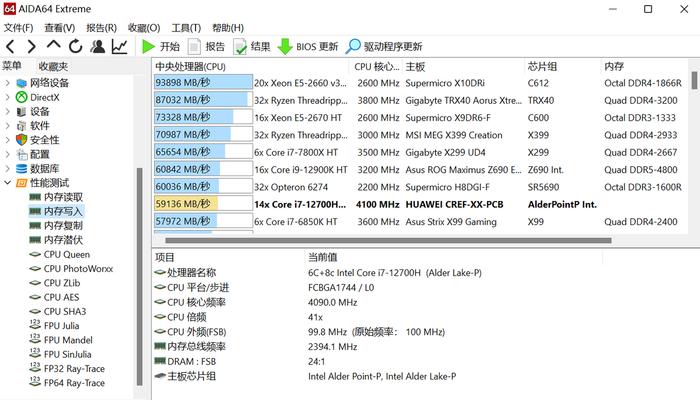The image size is (700, 400).
Task: Open the 文件(F) menu
Action: 18,28
